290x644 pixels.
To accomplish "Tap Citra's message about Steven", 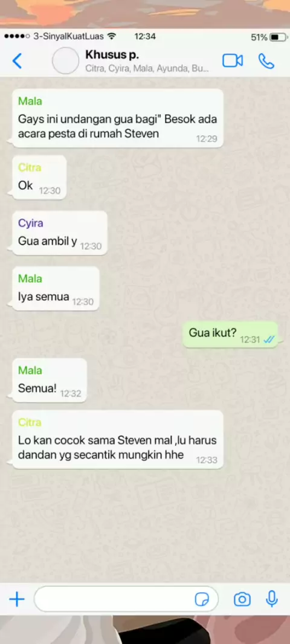I will pos(117,439).
